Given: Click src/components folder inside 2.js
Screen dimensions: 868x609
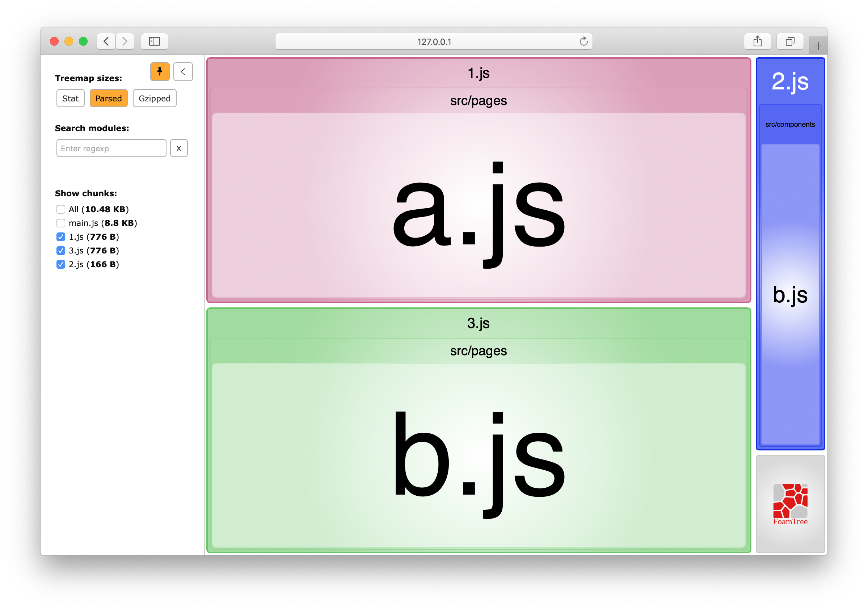Looking at the screenshot, I should coord(790,125).
